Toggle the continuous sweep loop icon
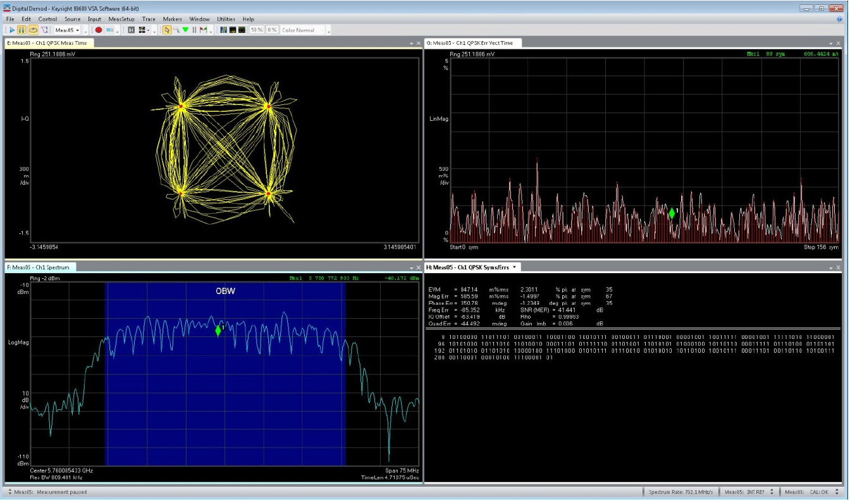 click(32, 30)
